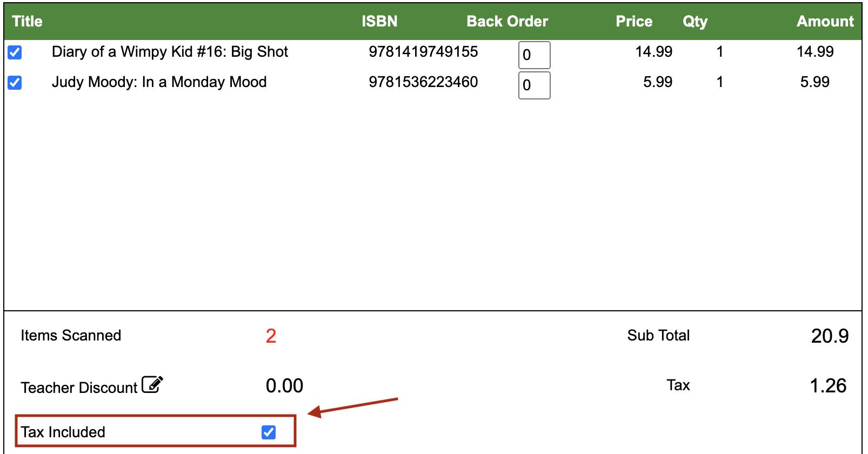Select title Judy Moody: In a Monday Mood
Viewport: 868px width, 454px height.
[159, 82]
